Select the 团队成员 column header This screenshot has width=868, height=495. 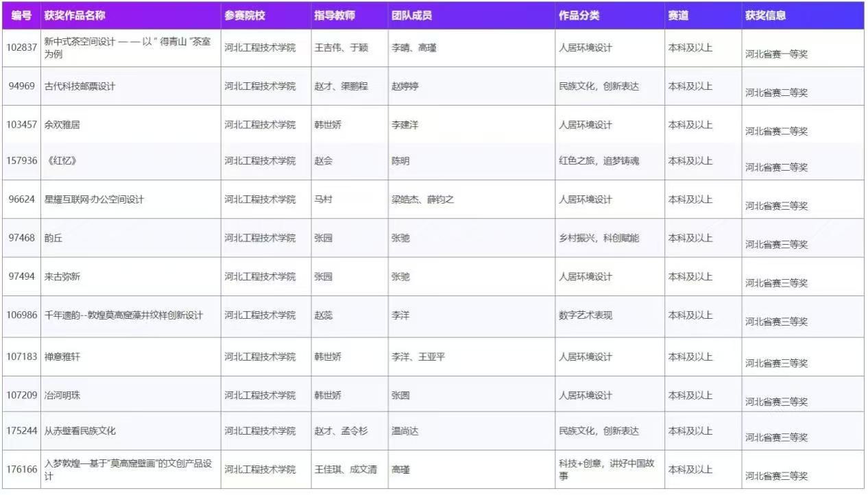click(411, 16)
